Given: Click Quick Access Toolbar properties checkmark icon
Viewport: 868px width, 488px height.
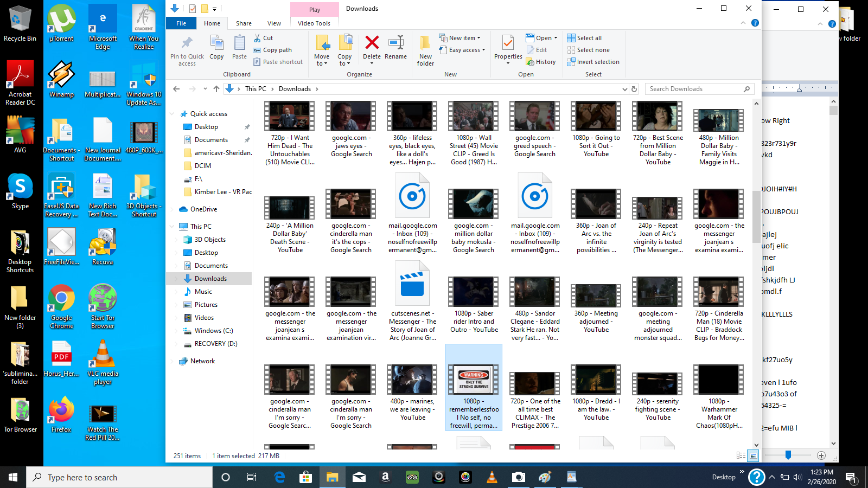Looking at the screenshot, I should (x=193, y=9).
